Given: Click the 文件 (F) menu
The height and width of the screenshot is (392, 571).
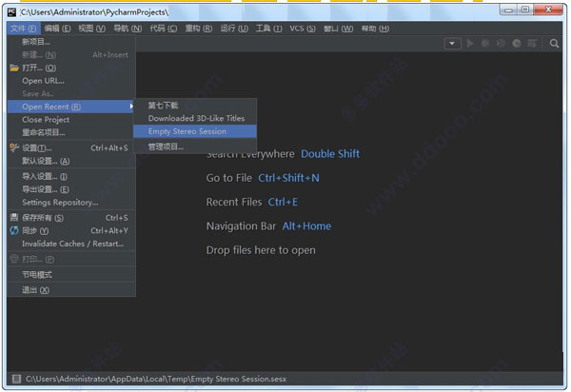Looking at the screenshot, I should pyautogui.click(x=23, y=29).
